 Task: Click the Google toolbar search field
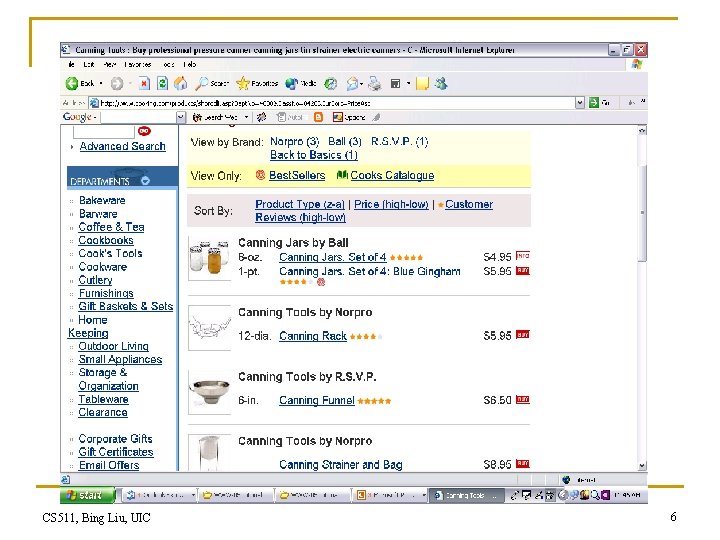(138, 117)
